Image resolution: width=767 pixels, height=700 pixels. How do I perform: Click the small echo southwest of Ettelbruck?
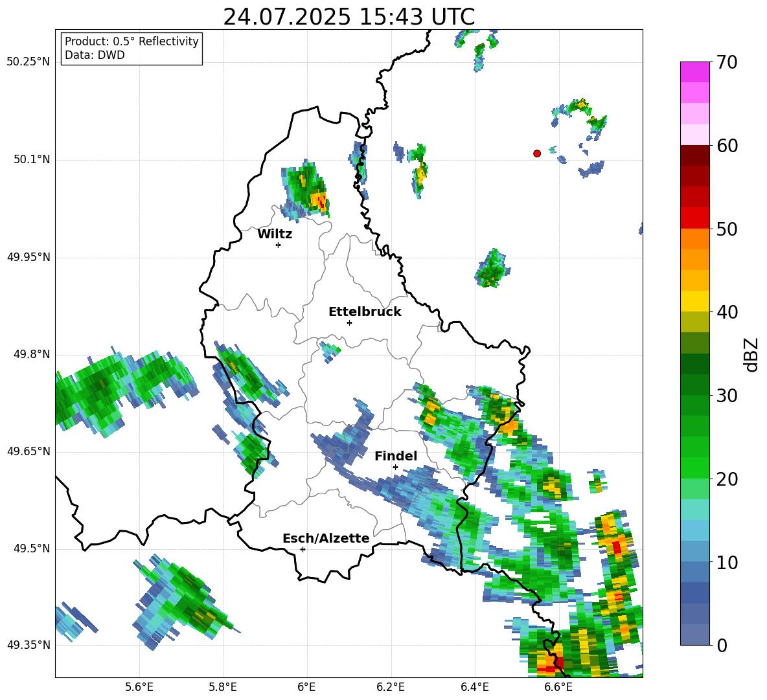[x=330, y=351]
